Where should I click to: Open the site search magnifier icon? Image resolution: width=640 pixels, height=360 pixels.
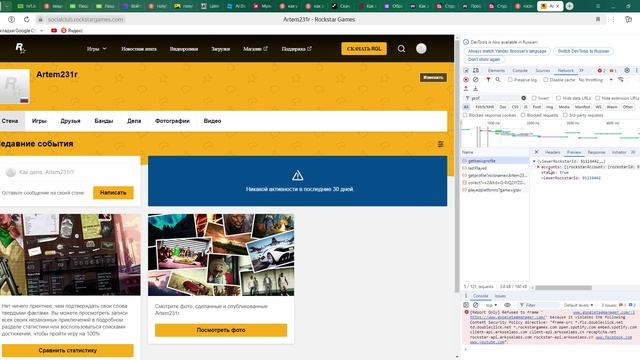click(401, 49)
